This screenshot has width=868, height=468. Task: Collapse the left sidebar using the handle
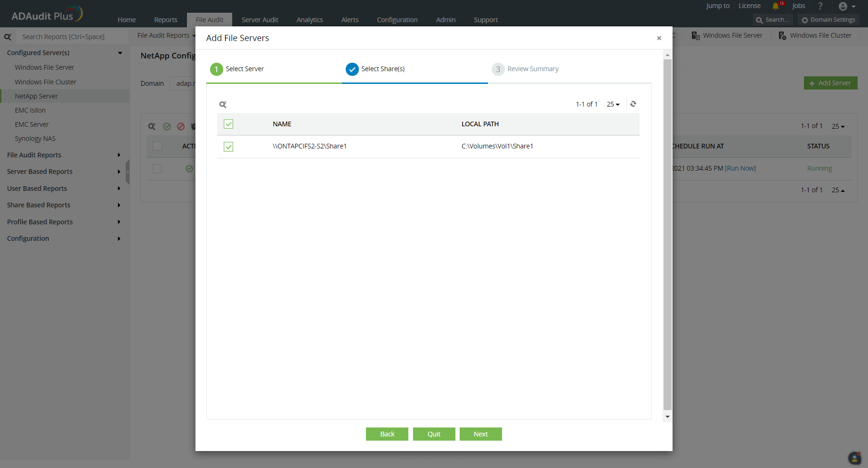pyautogui.click(x=128, y=172)
